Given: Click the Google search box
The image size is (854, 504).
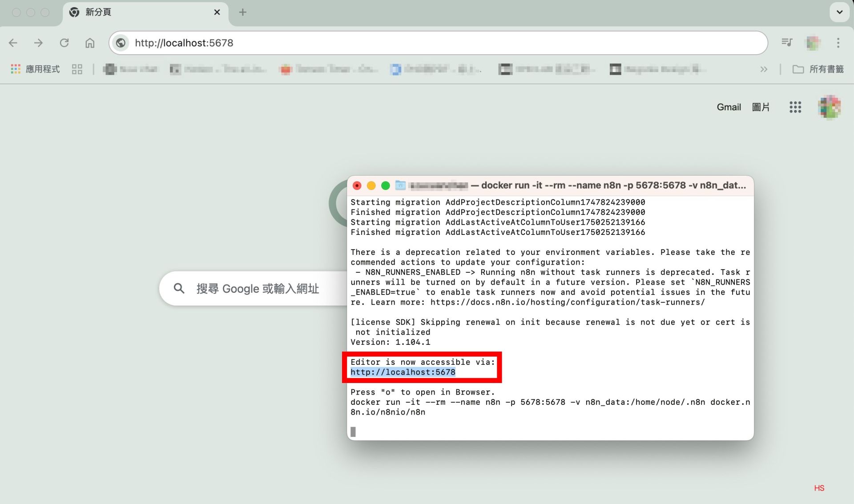Looking at the screenshot, I should pos(254,288).
